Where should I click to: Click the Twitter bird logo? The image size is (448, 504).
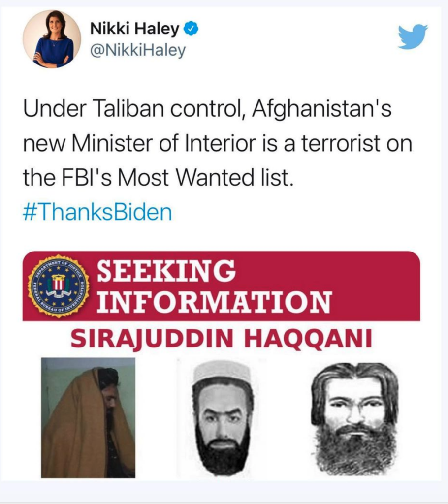(x=413, y=36)
